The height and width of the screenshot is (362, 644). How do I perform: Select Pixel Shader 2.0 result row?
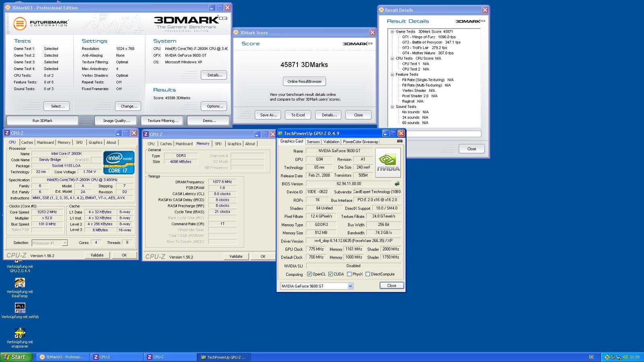tap(419, 96)
